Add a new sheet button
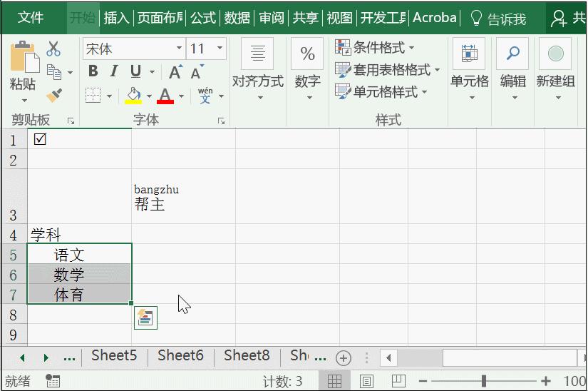588x391 pixels. [x=343, y=358]
